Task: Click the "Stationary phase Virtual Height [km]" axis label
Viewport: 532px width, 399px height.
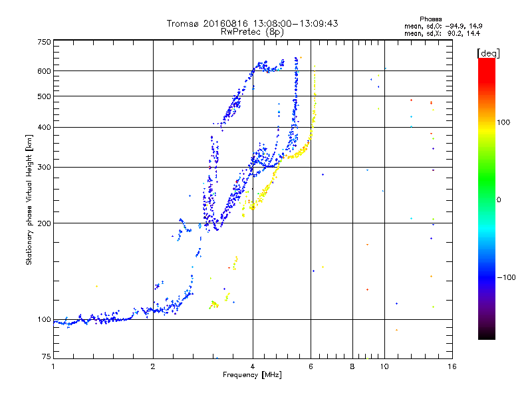Action: (x=29, y=199)
